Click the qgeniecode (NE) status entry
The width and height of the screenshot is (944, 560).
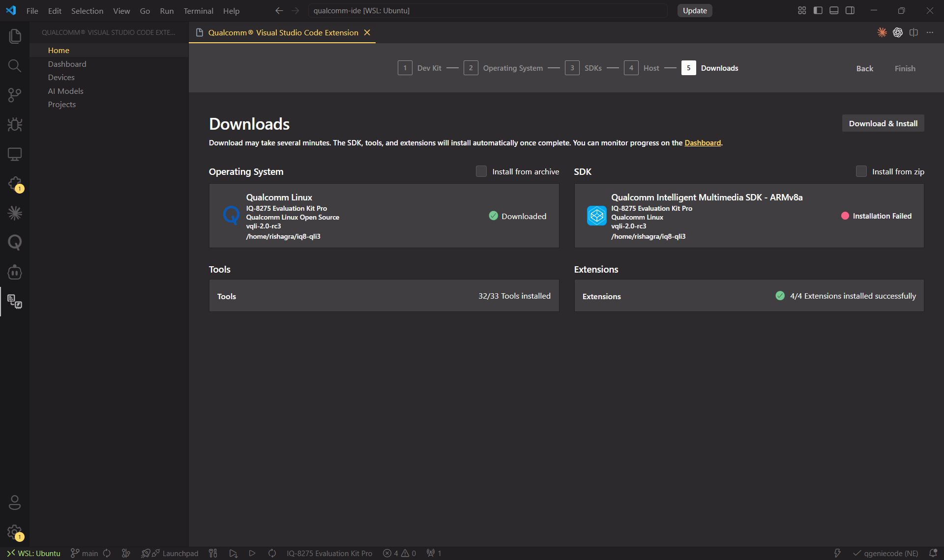[885, 553]
